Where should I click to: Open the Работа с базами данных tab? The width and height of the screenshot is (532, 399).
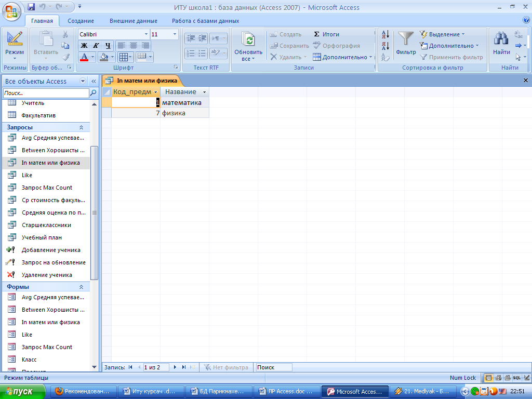click(x=205, y=21)
